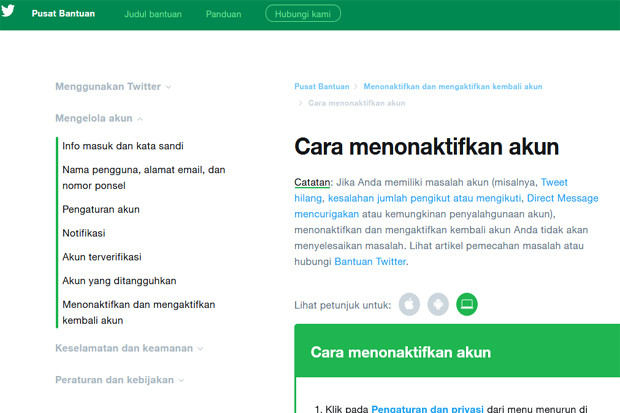Go to Pusat Bantuan breadcrumb
This screenshot has width=620, height=413.
(x=322, y=86)
